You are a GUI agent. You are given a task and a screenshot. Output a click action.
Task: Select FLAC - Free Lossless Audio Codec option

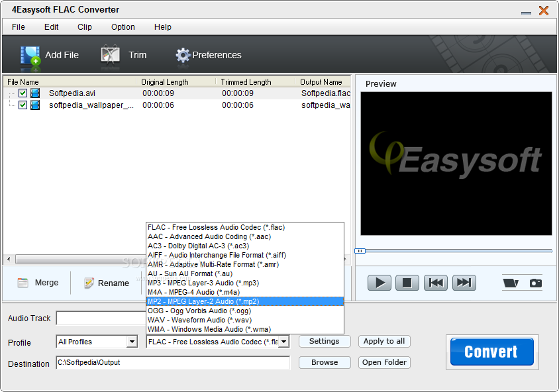pyautogui.click(x=245, y=227)
